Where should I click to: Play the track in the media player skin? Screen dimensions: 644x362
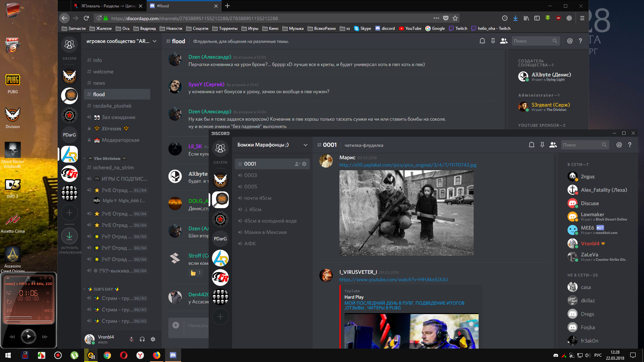pyautogui.click(x=29, y=336)
